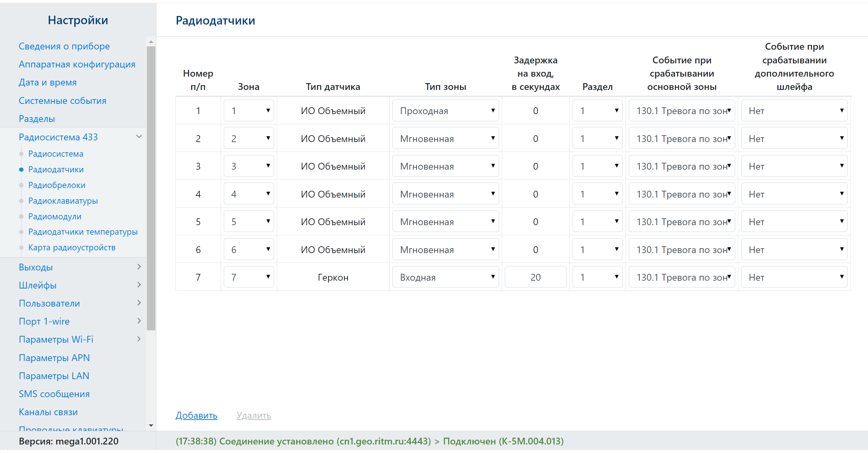Image resolution: width=868 pixels, height=453 pixels.
Task: Open Входная zone type dropdown in row 7
Action: tap(445, 277)
